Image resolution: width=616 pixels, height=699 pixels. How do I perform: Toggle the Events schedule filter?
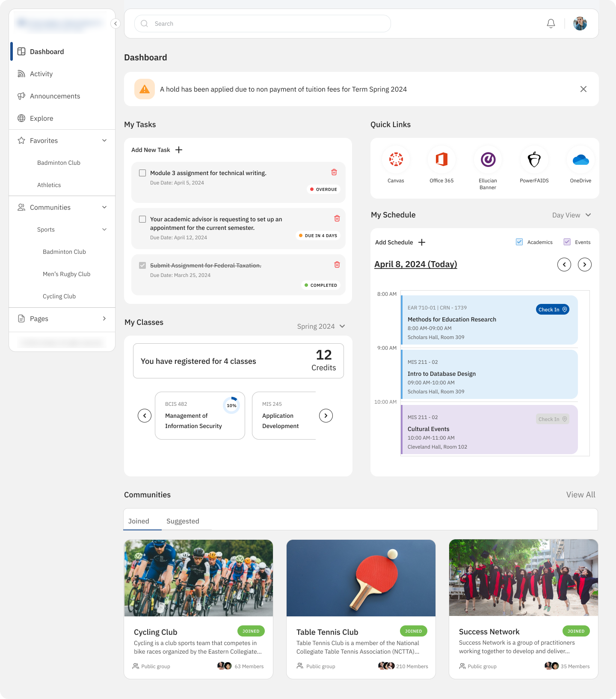(x=567, y=242)
